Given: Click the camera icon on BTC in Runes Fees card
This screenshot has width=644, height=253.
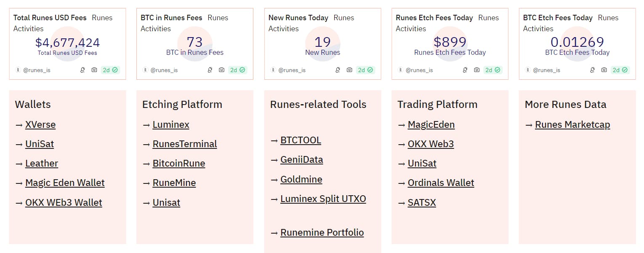Looking at the screenshot, I should (x=222, y=70).
